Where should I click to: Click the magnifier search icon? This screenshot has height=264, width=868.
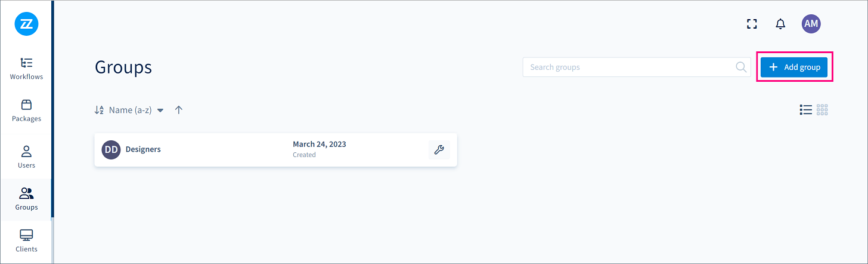coord(741,67)
